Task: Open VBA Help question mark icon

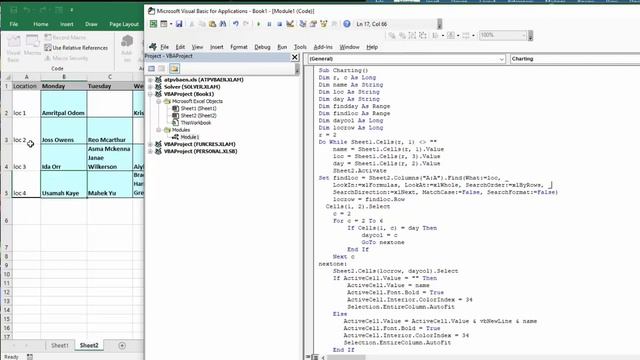Action: (347, 24)
